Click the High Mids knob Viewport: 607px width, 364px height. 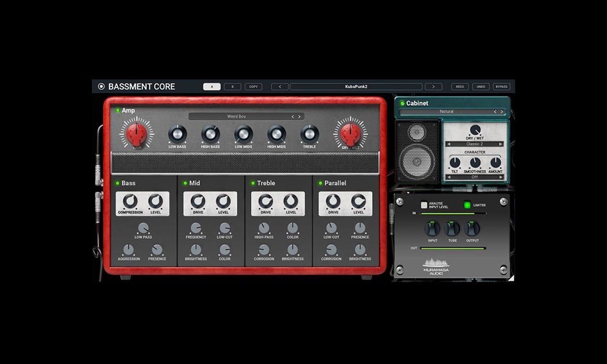click(276, 135)
